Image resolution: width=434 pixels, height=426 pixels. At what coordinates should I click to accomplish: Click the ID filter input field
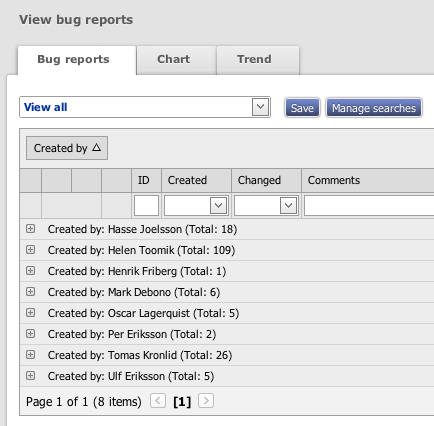point(146,205)
